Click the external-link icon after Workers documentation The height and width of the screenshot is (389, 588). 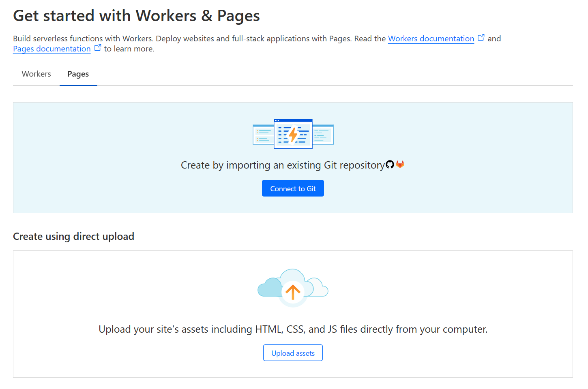click(481, 38)
